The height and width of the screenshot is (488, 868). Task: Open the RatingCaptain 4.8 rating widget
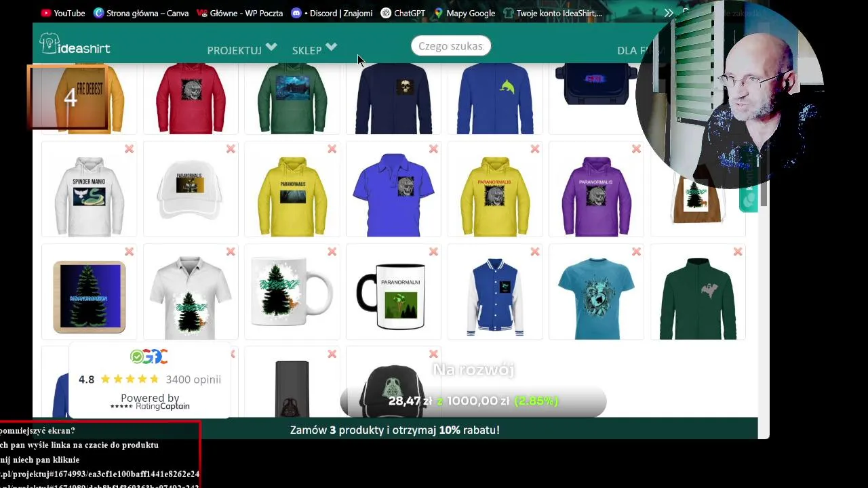pyautogui.click(x=150, y=380)
